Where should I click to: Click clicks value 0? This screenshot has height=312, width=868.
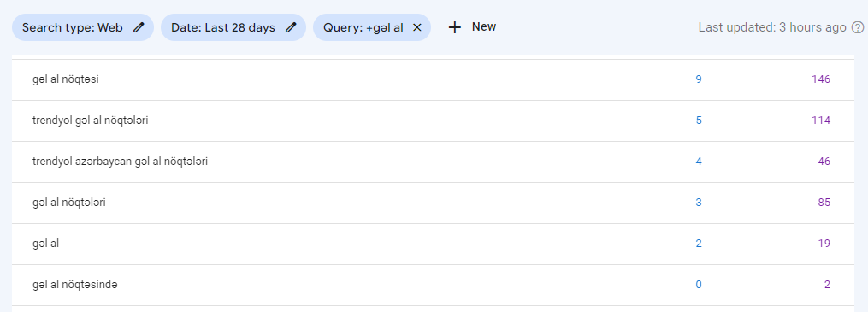(x=699, y=285)
